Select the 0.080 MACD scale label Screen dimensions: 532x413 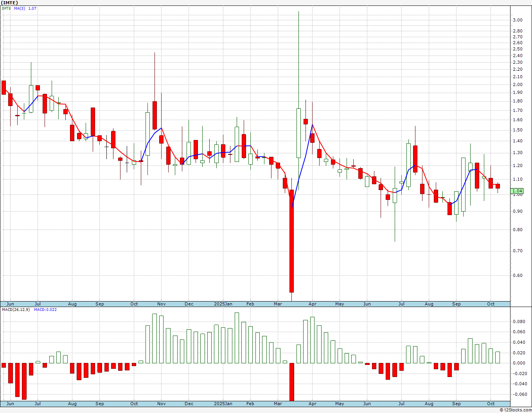coord(519,321)
